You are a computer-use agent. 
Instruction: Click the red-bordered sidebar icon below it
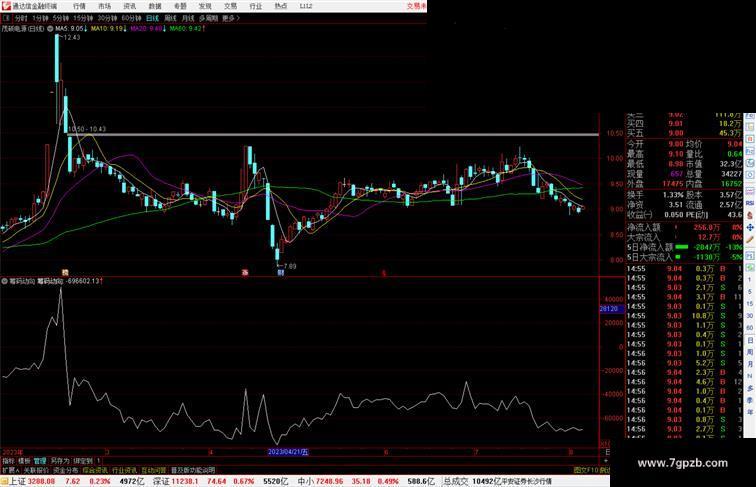point(750,139)
